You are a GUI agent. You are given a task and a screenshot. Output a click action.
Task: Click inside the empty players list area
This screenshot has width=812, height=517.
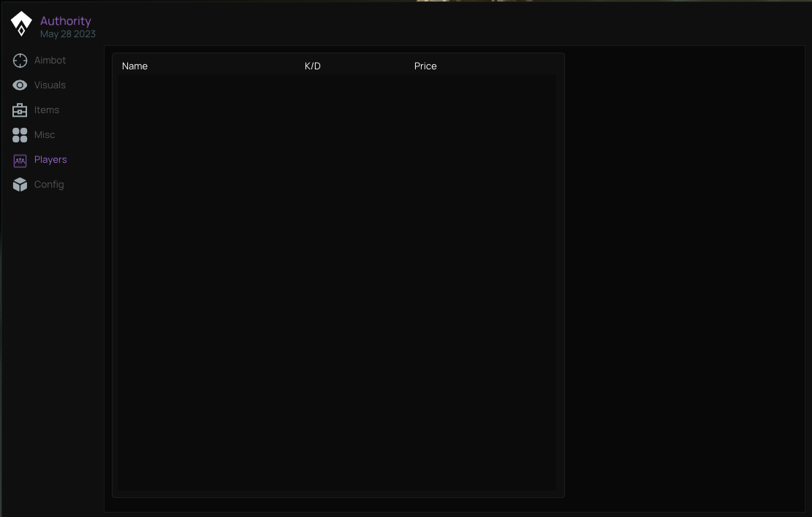point(338,283)
